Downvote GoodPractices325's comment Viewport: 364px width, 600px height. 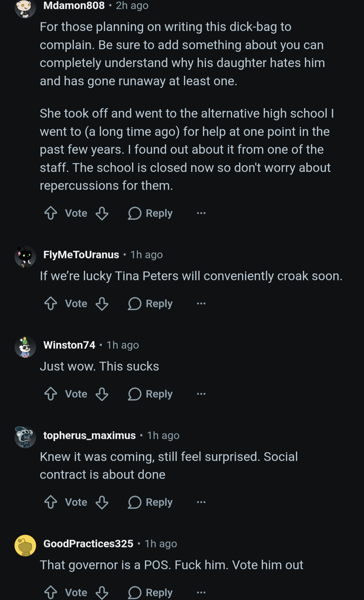pos(102,593)
